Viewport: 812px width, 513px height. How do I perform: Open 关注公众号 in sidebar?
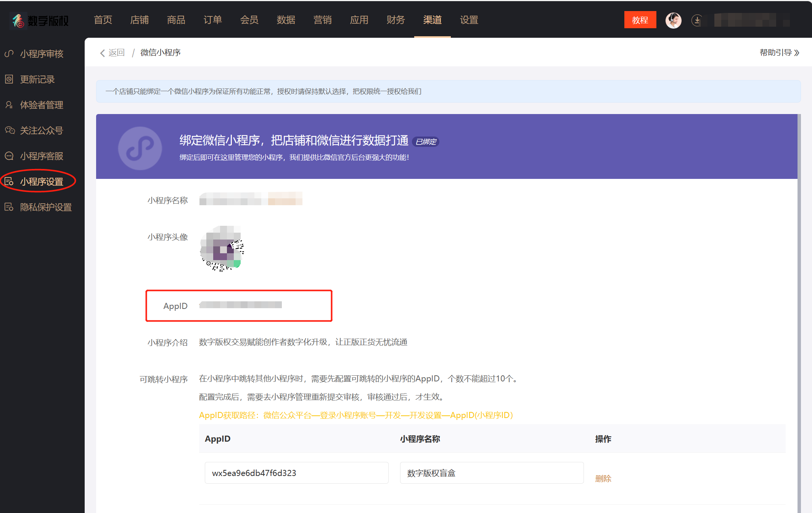(x=42, y=130)
